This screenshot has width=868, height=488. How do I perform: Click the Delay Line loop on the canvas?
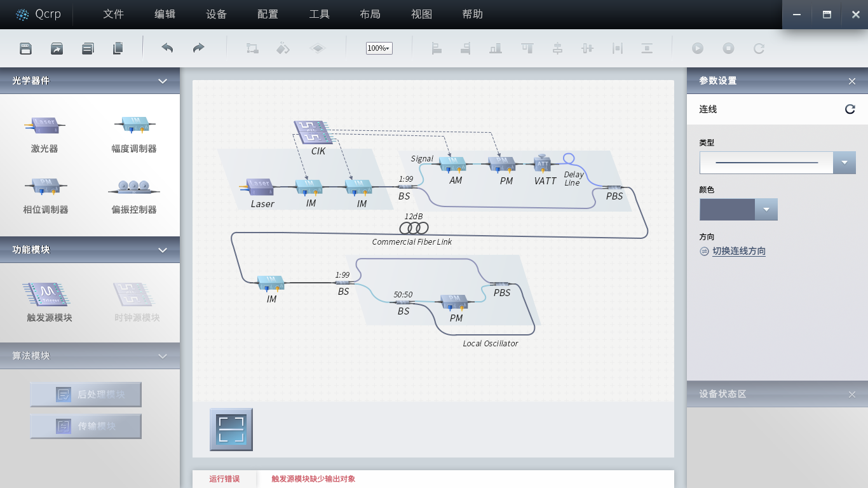pos(569,158)
